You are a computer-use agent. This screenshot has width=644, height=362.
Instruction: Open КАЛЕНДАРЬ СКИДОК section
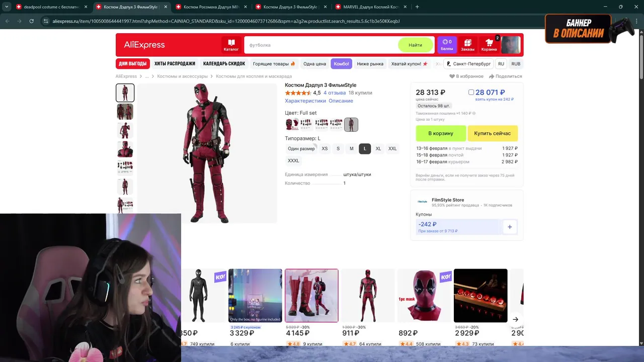coord(224,64)
